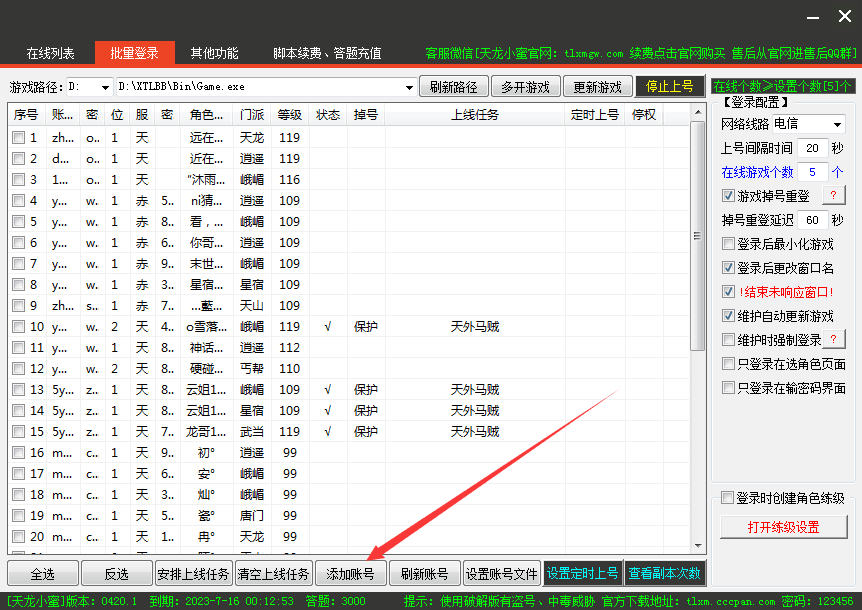Enable 登录后最小化游戏 checkbox
The height and width of the screenshot is (610, 862).
tap(728, 243)
